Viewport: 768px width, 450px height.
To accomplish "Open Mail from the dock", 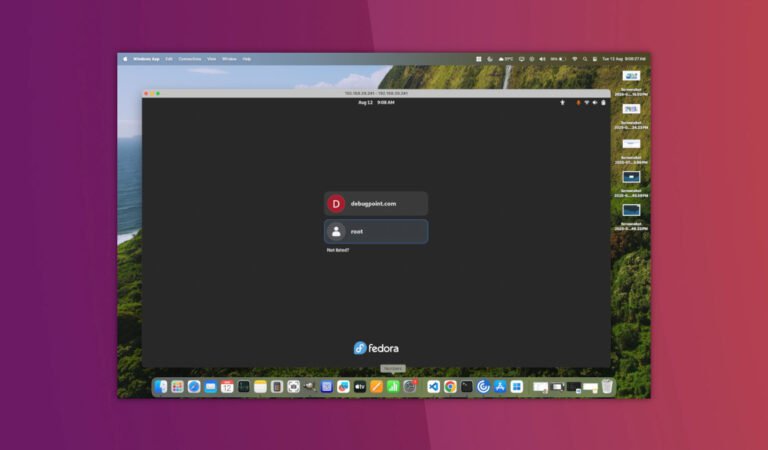I will [x=211, y=386].
